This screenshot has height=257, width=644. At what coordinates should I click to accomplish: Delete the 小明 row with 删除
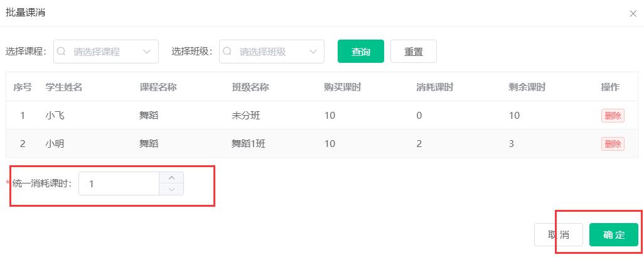click(x=613, y=143)
